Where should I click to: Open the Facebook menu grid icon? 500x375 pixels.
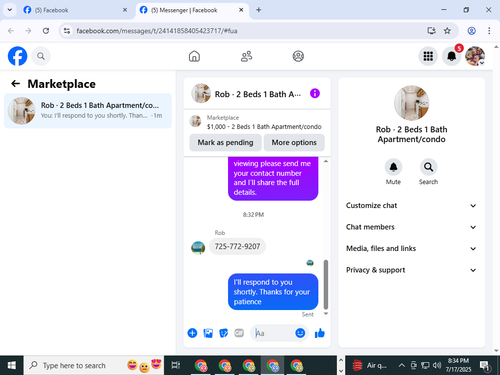point(428,56)
